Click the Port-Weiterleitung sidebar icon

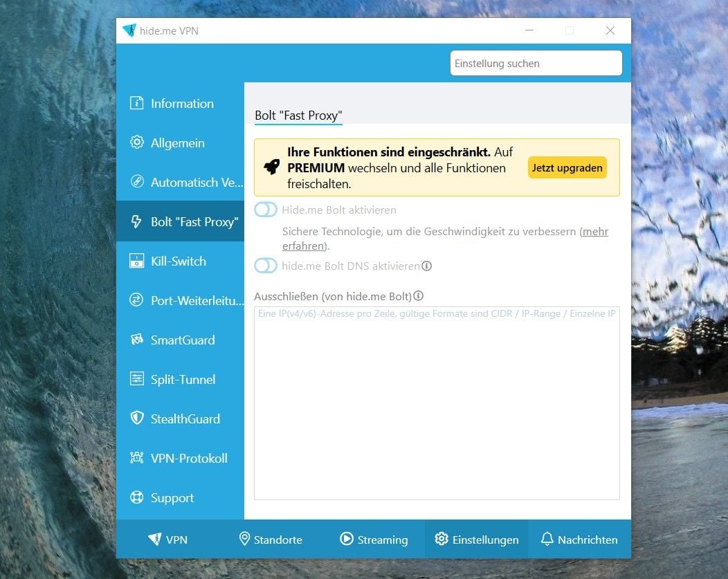tap(136, 300)
